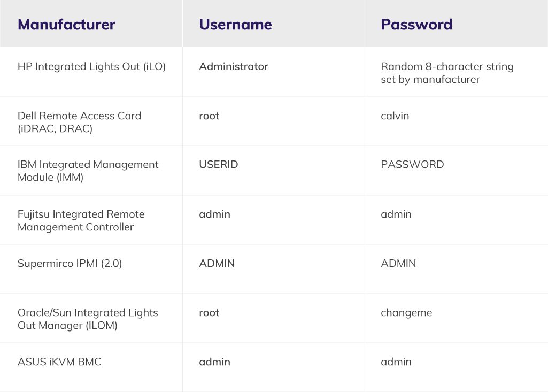Select the admin username in Fujitsu row

(x=214, y=214)
